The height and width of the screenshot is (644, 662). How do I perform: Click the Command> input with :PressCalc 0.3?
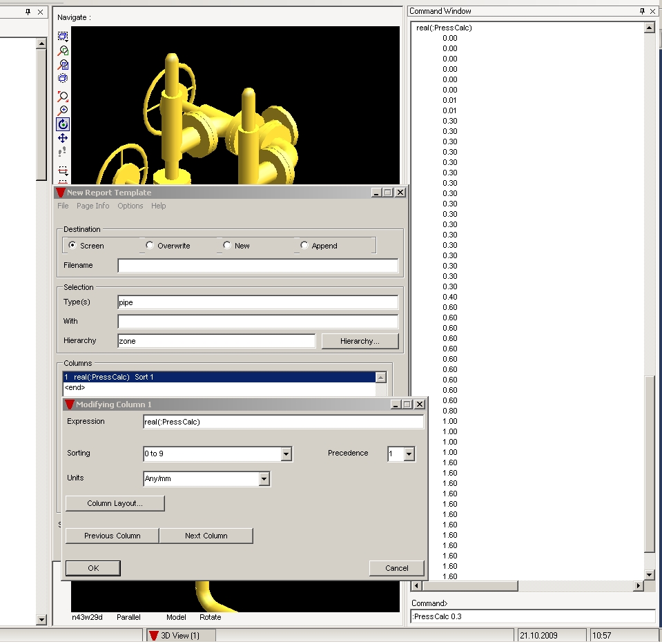[532, 616]
